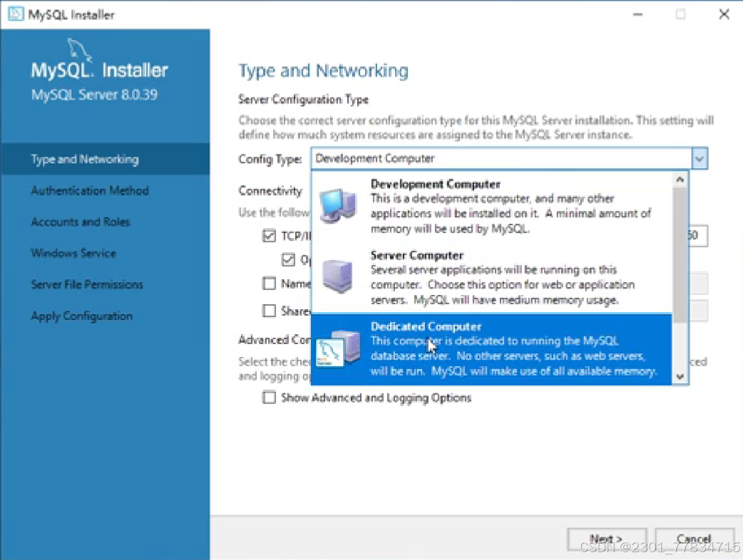Open the Server File Permissions step
743x560 pixels.
[87, 284]
